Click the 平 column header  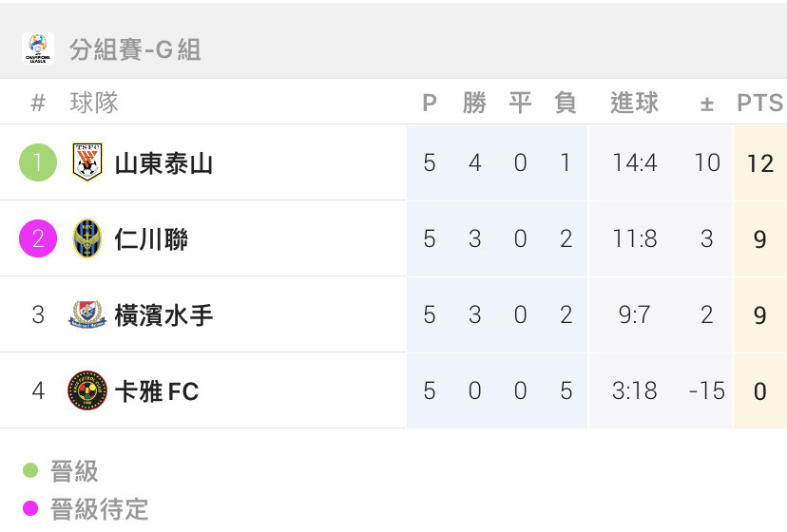click(x=521, y=103)
